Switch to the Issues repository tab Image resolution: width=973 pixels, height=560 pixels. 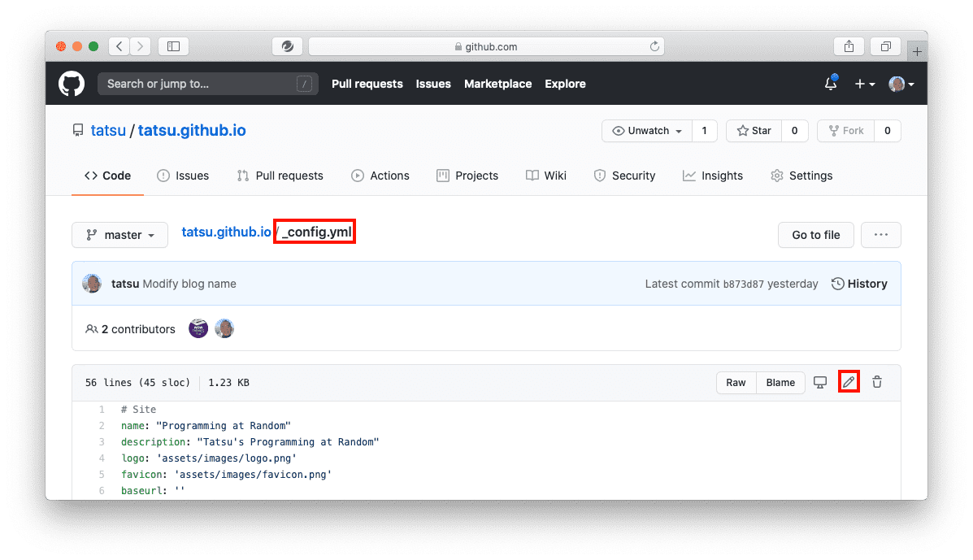(x=183, y=176)
